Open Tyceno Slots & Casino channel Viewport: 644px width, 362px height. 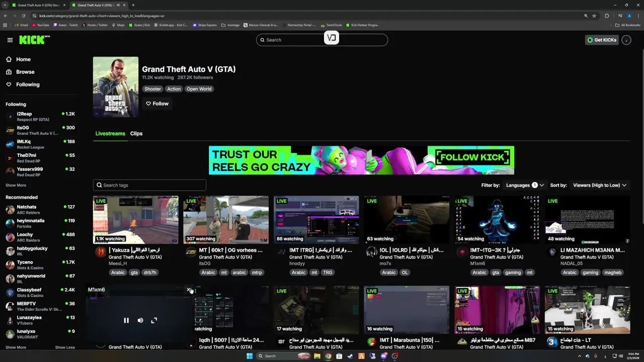[x=40, y=264]
